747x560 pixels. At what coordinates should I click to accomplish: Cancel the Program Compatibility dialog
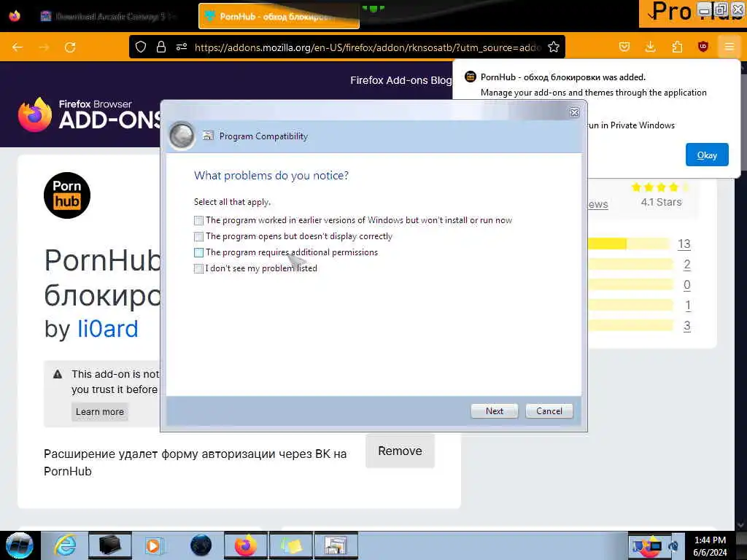pyautogui.click(x=549, y=411)
